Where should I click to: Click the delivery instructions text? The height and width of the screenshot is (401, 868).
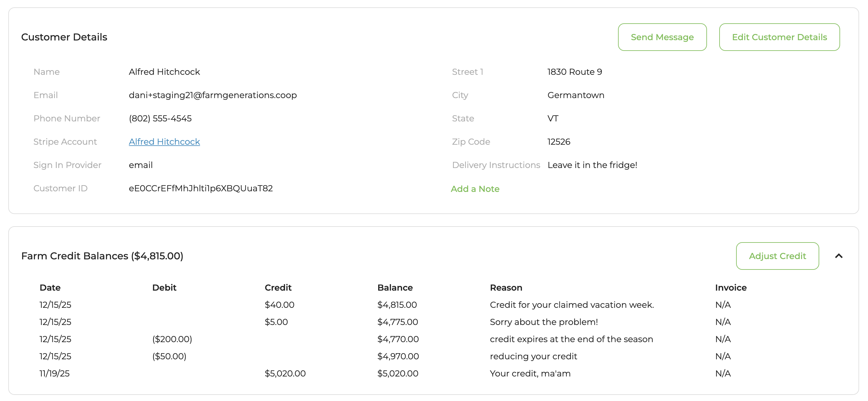pyautogui.click(x=592, y=165)
